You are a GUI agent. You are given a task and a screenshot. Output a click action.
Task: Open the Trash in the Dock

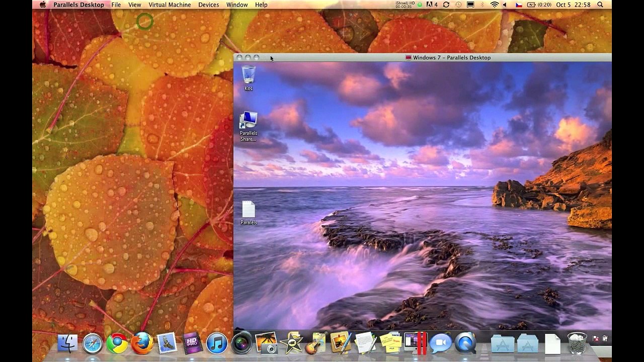tap(577, 343)
